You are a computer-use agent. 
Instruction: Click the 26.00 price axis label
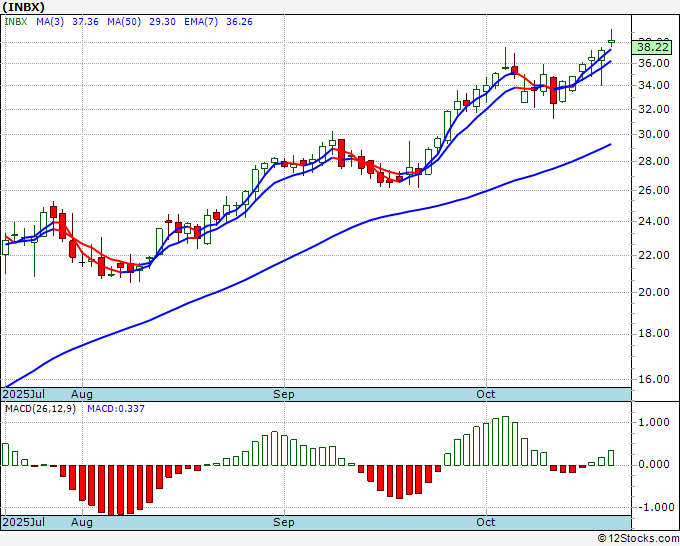(x=654, y=190)
